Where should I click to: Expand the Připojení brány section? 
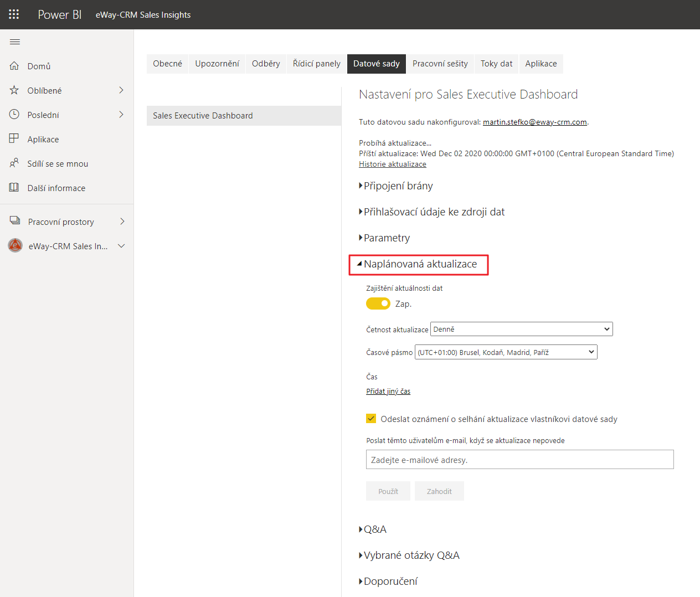click(x=396, y=186)
